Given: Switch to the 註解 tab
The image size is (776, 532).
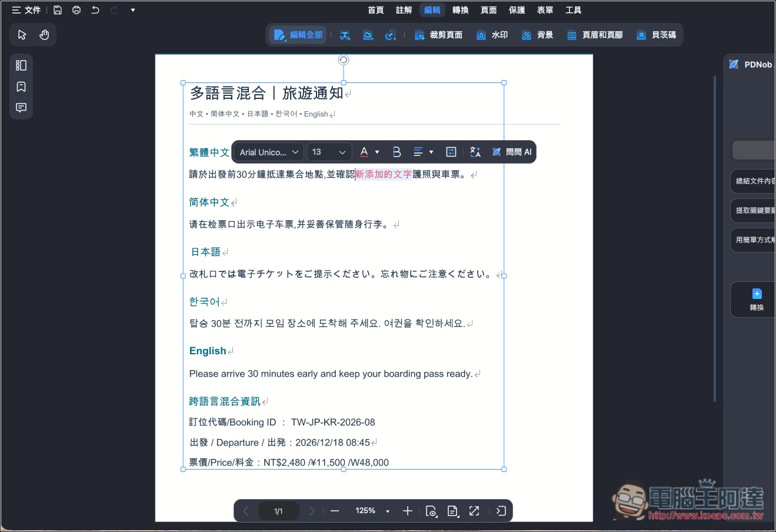Looking at the screenshot, I should tap(404, 10).
